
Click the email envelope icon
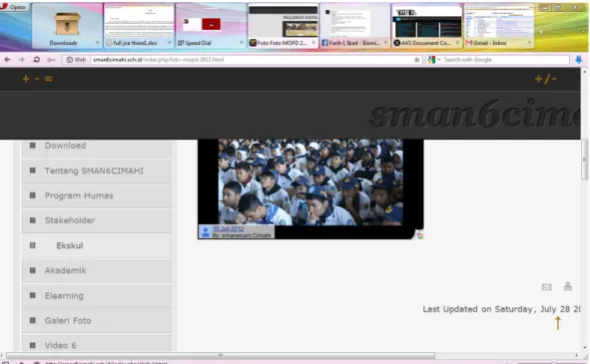tap(546, 287)
